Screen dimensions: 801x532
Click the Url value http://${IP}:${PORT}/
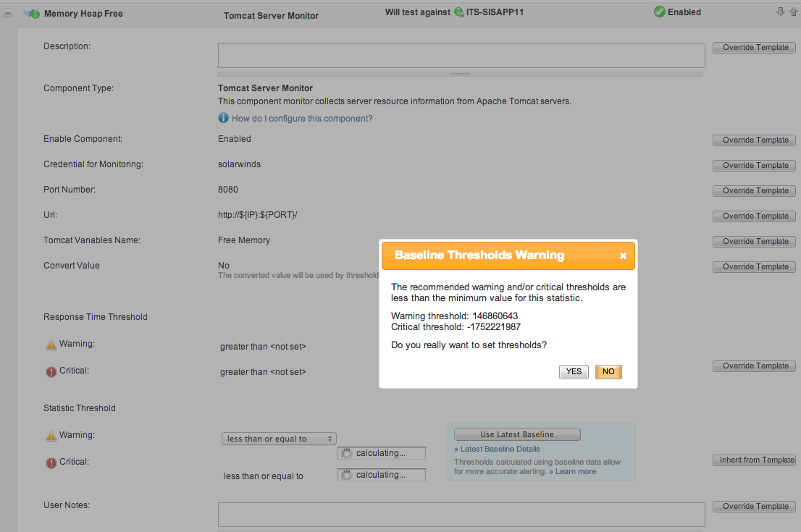pyautogui.click(x=258, y=215)
